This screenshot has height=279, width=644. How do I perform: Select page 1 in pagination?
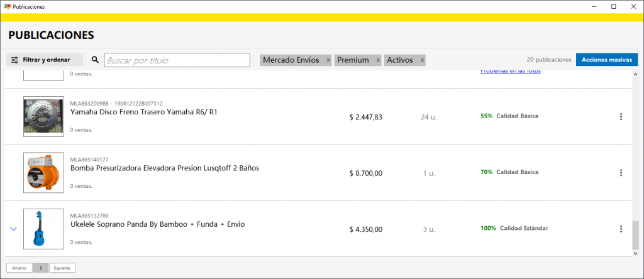(x=41, y=268)
